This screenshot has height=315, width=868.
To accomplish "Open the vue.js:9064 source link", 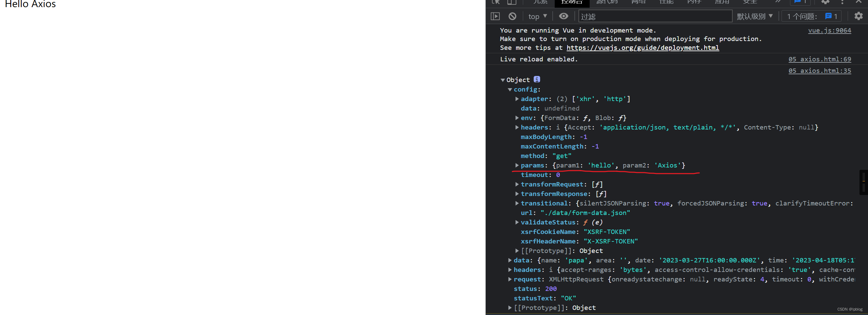I will click(829, 30).
